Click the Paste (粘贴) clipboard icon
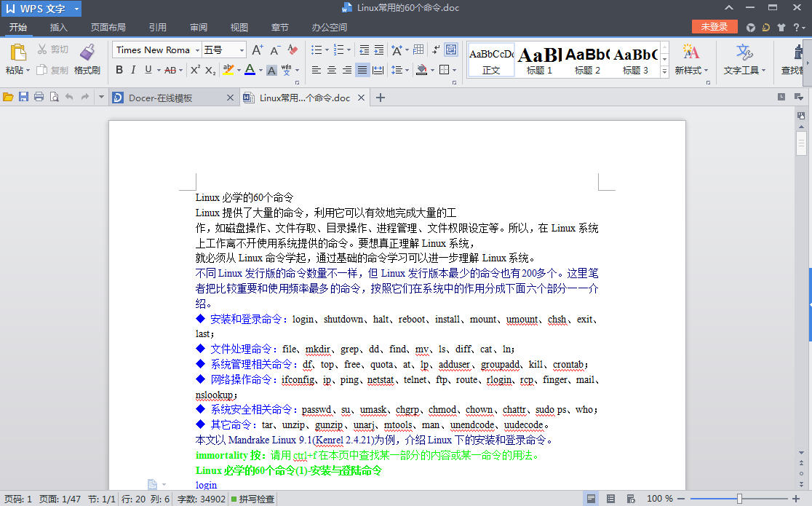Viewport: 812px width, 506px height. click(x=18, y=52)
